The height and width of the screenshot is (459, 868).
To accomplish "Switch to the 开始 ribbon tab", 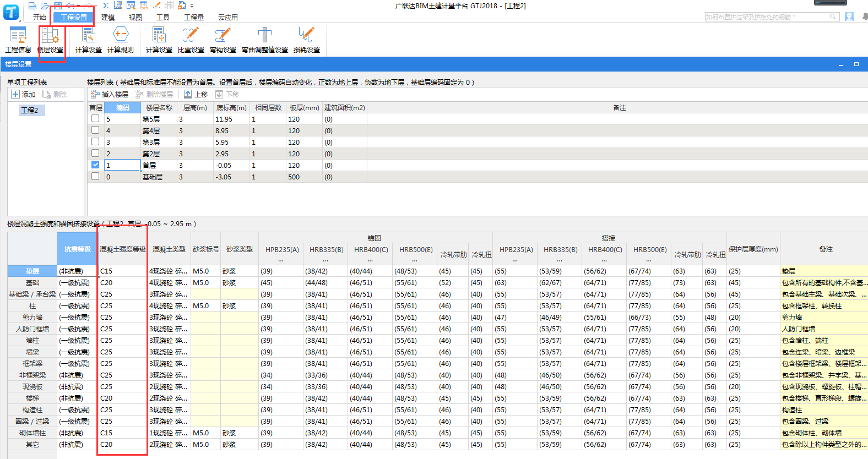I will (x=39, y=17).
